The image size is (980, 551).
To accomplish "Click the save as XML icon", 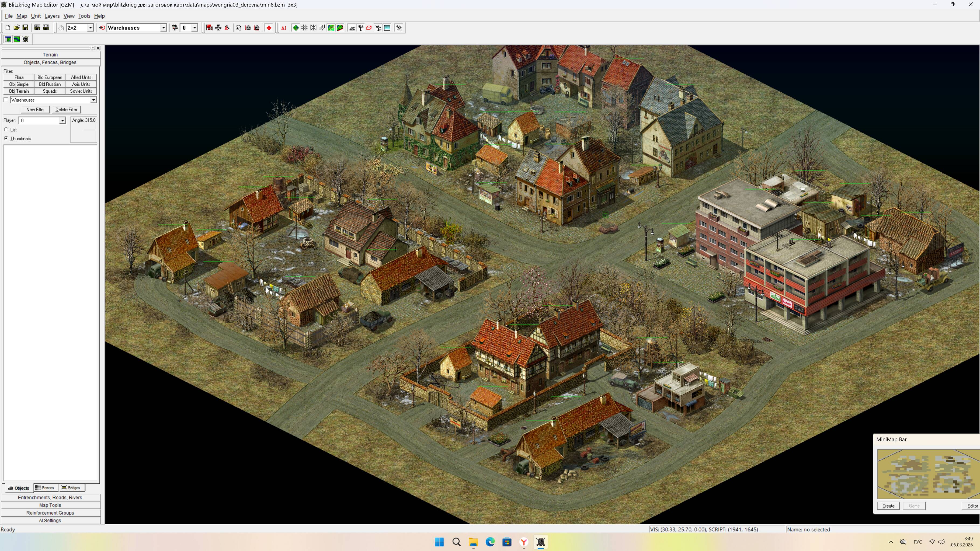I will click(x=37, y=28).
